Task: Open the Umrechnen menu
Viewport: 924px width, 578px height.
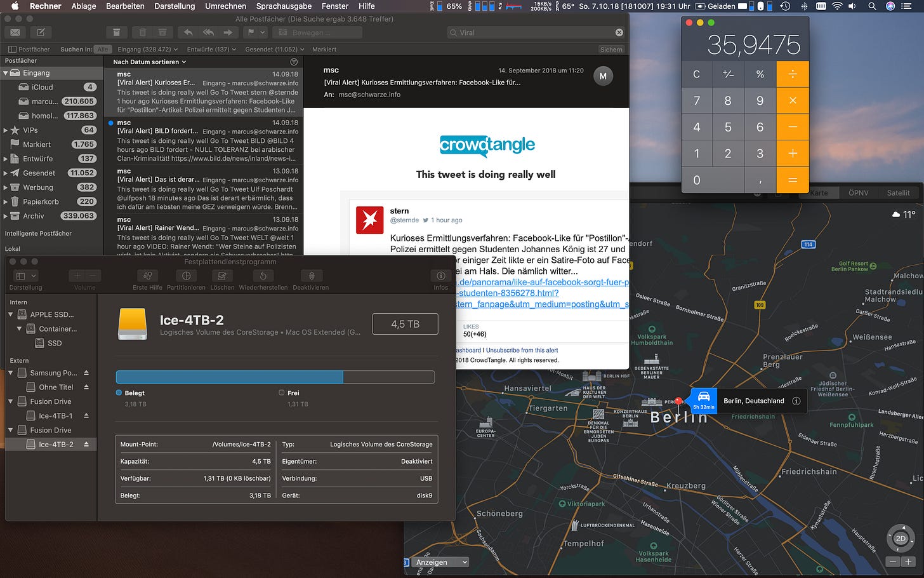Action: point(225,6)
